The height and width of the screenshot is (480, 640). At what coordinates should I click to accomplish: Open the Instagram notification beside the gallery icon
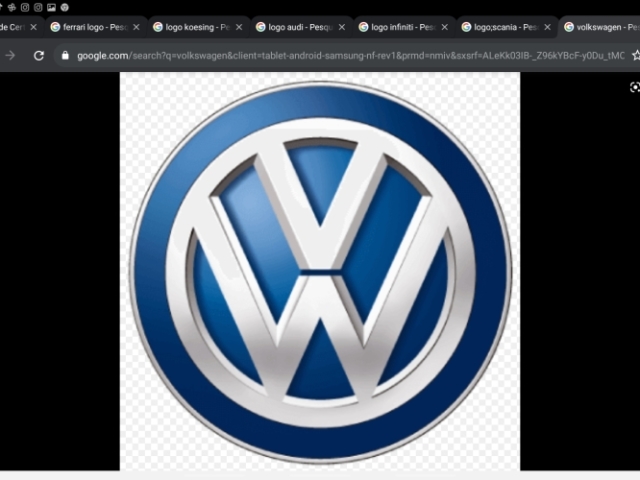[38, 7]
